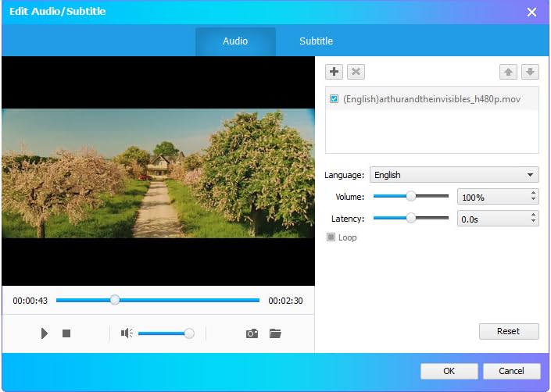The height and width of the screenshot is (392, 551).
Task: Enable the Loop checkbox
Action: 331,237
